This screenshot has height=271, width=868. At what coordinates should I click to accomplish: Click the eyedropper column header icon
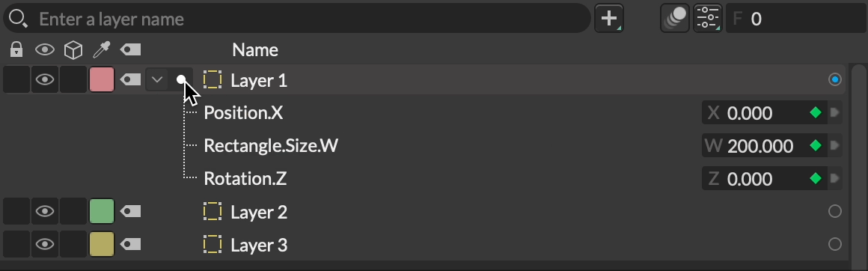pos(101,50)
